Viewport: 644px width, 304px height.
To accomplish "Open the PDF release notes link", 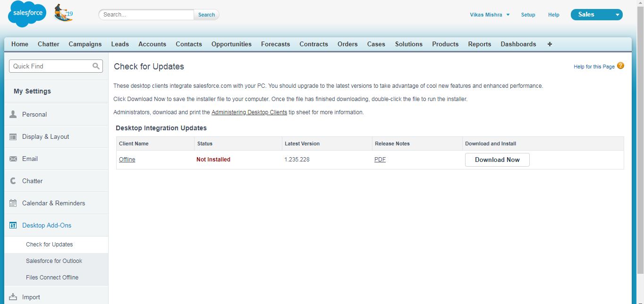I will pyautogui.click(x=380, y=160).
